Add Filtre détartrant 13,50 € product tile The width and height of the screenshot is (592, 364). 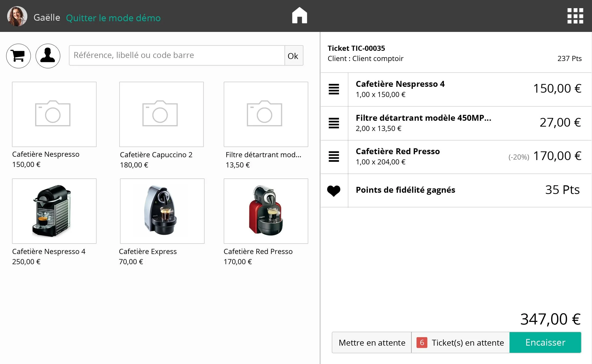266,114
